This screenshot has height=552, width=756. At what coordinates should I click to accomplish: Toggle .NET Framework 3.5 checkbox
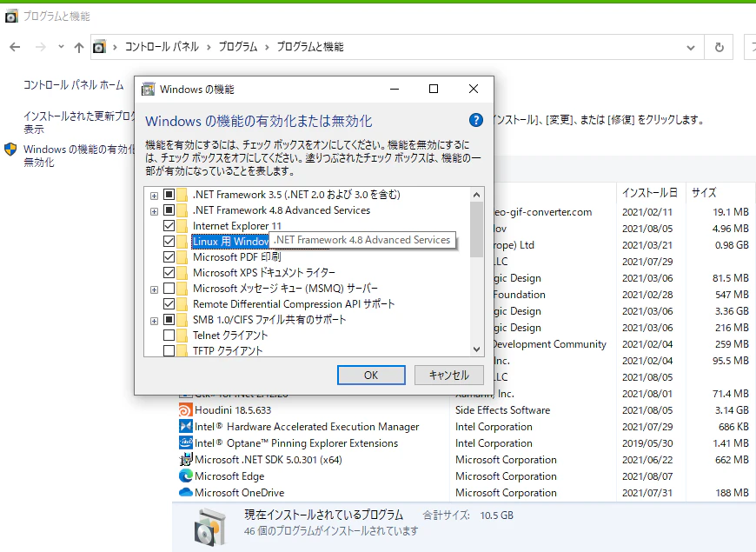(x=169, y=195)
